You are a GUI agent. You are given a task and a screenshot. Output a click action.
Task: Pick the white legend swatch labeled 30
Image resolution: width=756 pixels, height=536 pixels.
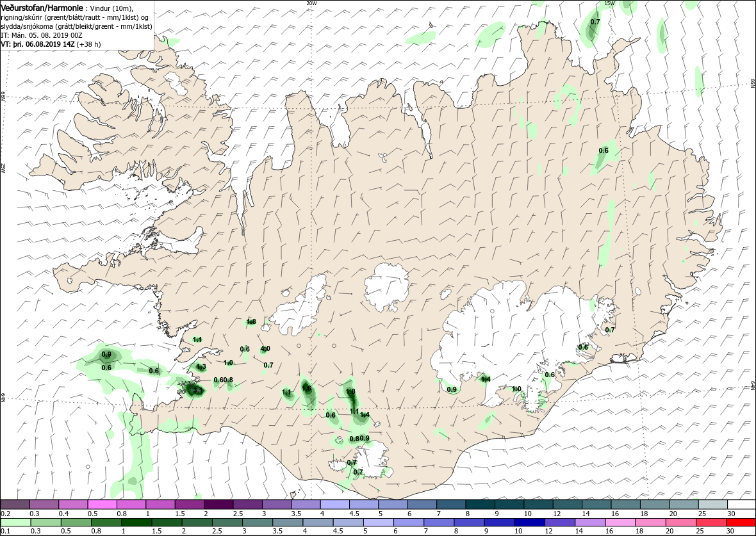[x=741, y=505]
